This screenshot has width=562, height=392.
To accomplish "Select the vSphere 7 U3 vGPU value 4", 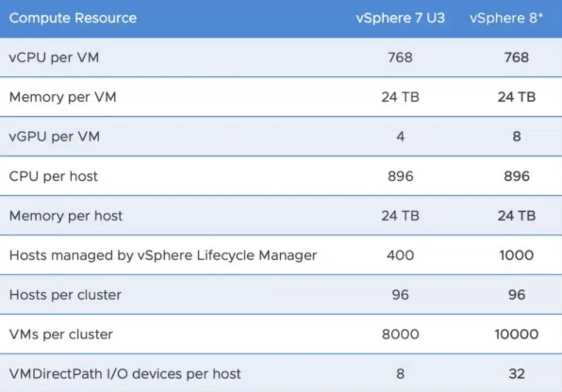I will coord(401,137).
